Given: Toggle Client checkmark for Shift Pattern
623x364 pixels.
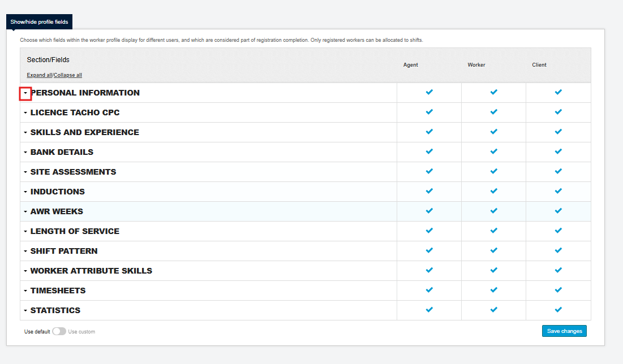Looking at the screenshot, I should point(558,250).
